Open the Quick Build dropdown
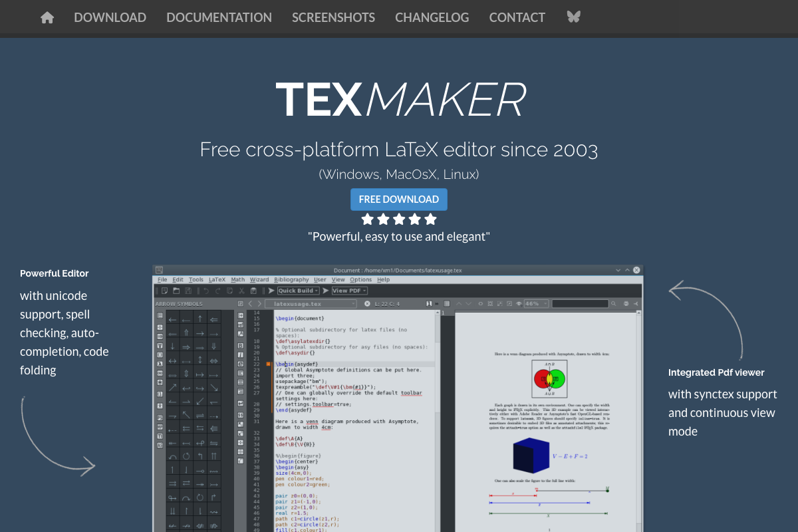Screen dimensions: 798x532 click(299, 291)
